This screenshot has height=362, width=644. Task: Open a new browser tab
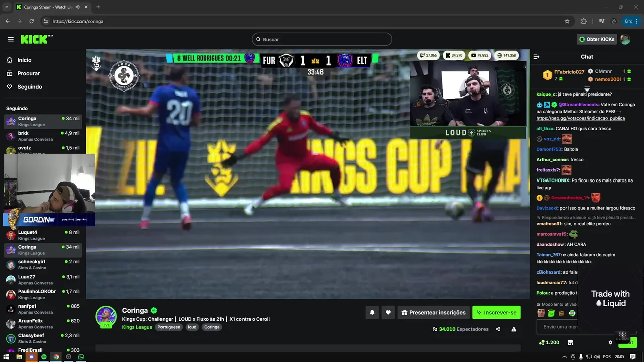(x=98, y=7)
